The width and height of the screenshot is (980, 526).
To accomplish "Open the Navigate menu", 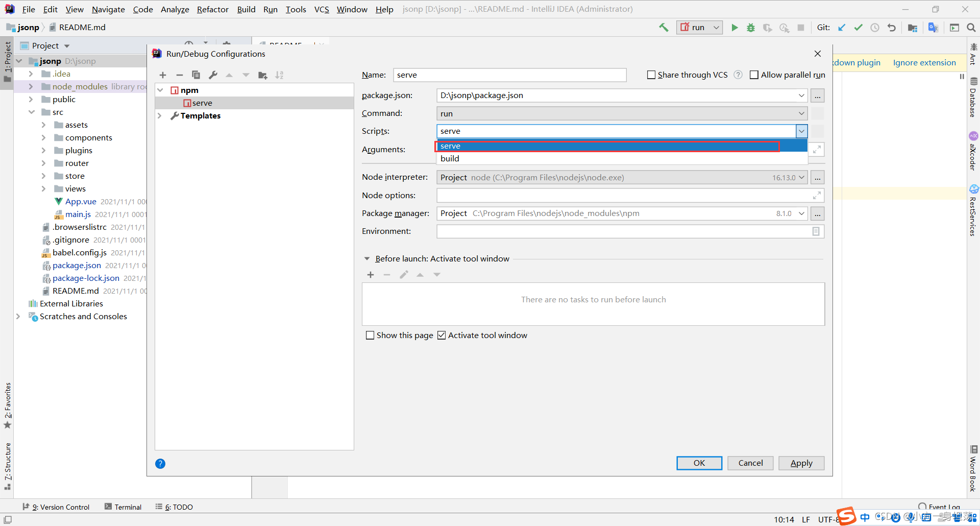I will tap(108, 9).
